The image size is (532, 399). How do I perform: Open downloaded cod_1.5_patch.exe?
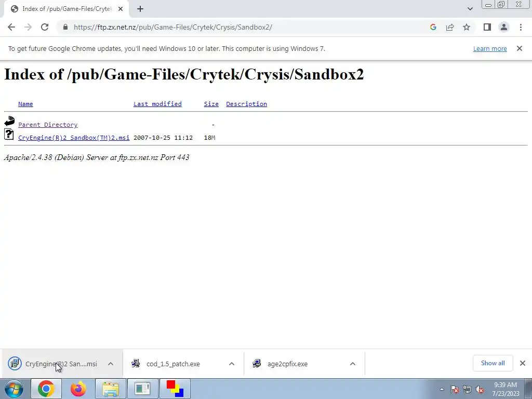173,364
